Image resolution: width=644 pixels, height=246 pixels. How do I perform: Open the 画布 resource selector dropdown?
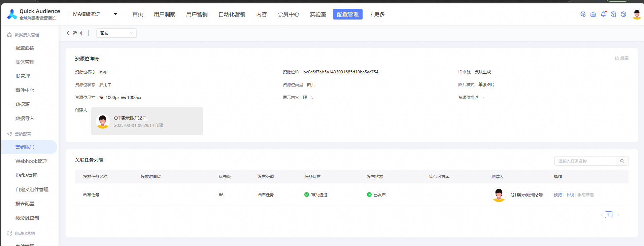click(x=116, y=33)
